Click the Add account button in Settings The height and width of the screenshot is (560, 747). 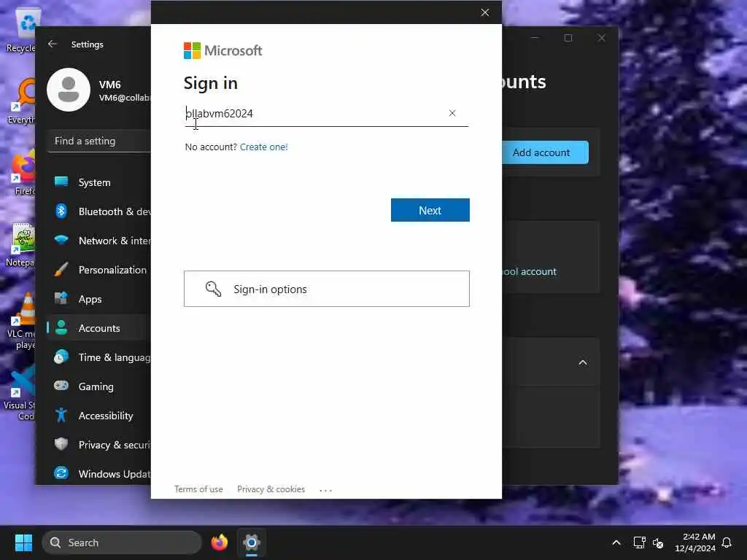pos(545,152)
